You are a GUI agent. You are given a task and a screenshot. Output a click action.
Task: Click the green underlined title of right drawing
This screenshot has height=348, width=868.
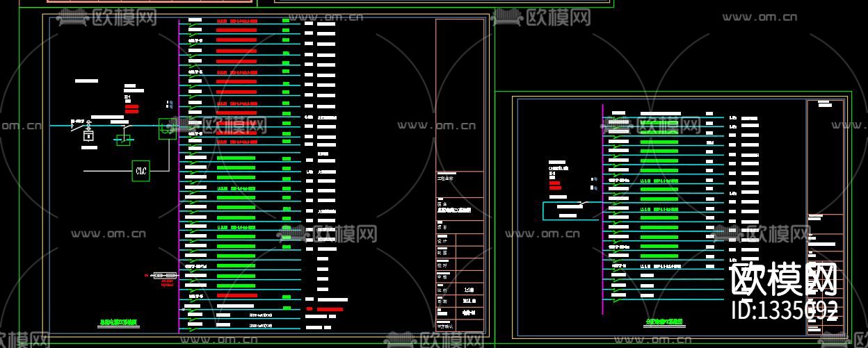pyautogui.click(x=664, y=322)
